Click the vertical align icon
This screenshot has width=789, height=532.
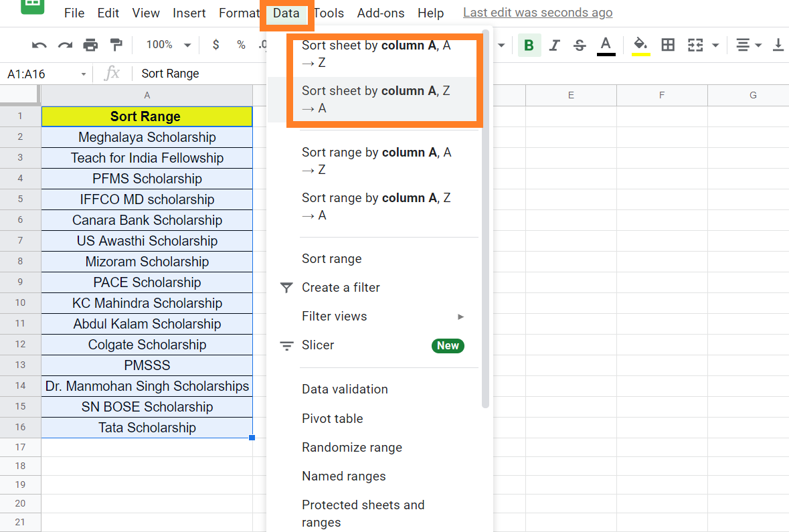(778, 46)
